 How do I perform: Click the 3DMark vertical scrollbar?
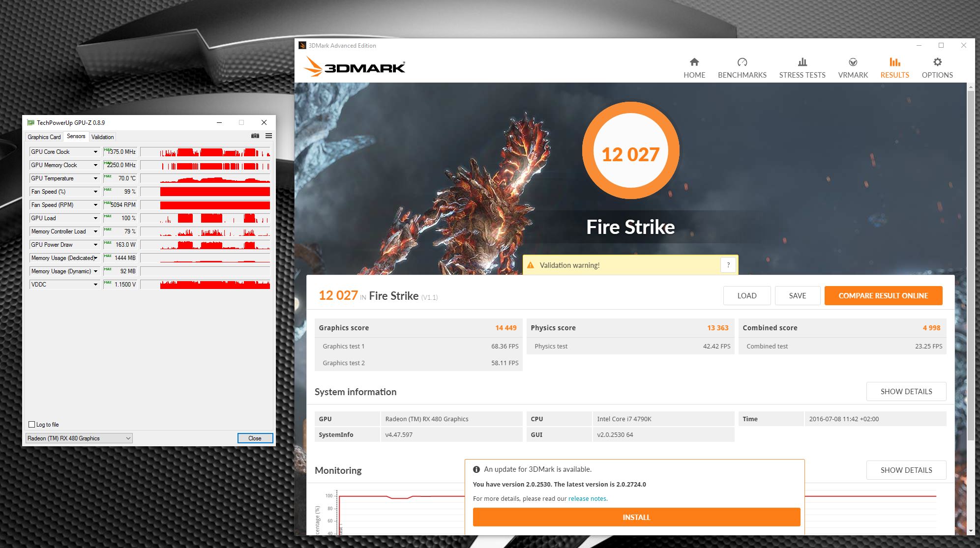[970, 295]
